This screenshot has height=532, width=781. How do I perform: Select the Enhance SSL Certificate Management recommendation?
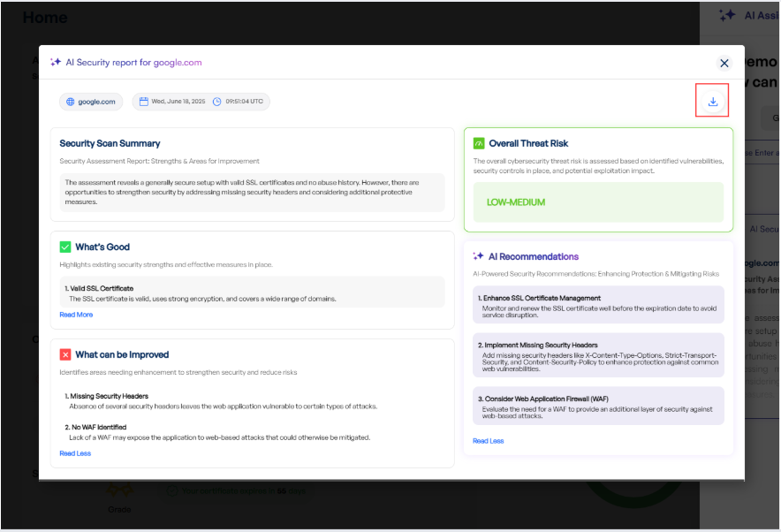[x=598, y=304]
